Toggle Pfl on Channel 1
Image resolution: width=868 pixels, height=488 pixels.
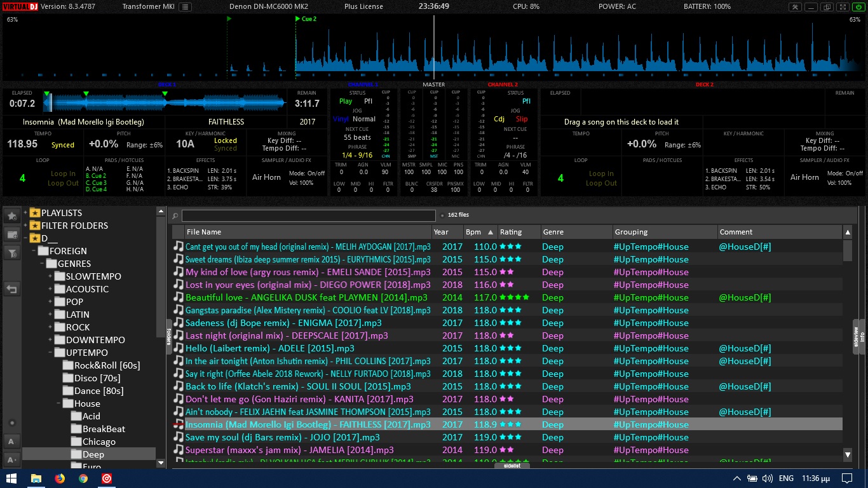pyautogui.click(x=368, y=101)
